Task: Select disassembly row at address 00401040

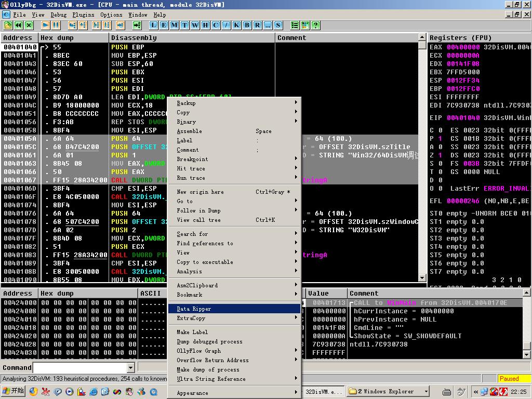Action: [210, 47]
